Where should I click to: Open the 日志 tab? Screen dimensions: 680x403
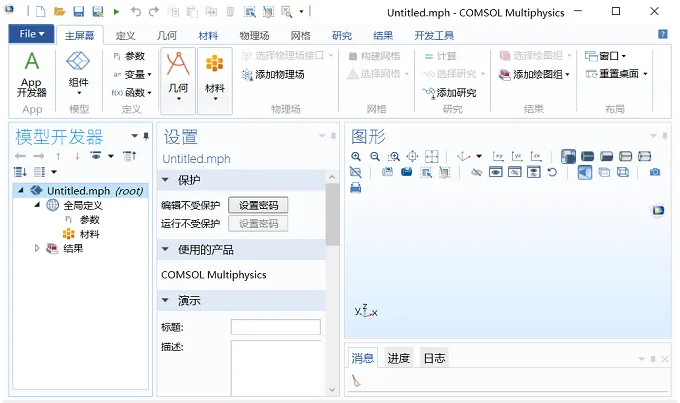coord(434,358)
